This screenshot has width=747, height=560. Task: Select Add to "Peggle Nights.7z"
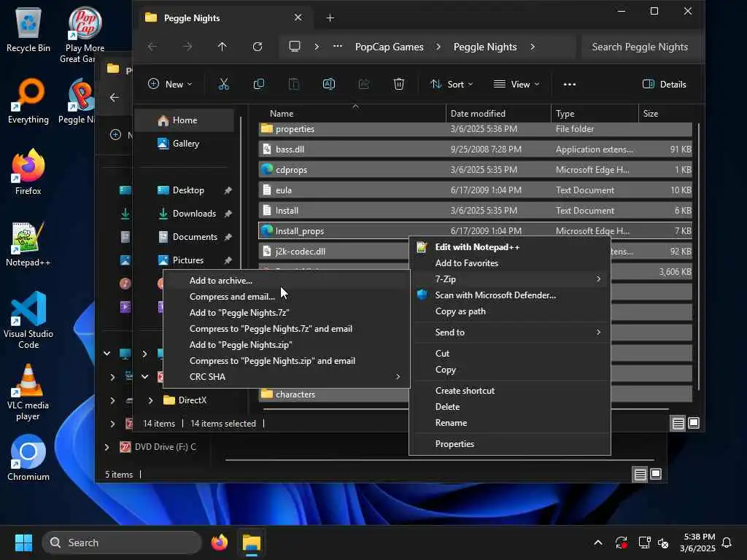[286, 313]
